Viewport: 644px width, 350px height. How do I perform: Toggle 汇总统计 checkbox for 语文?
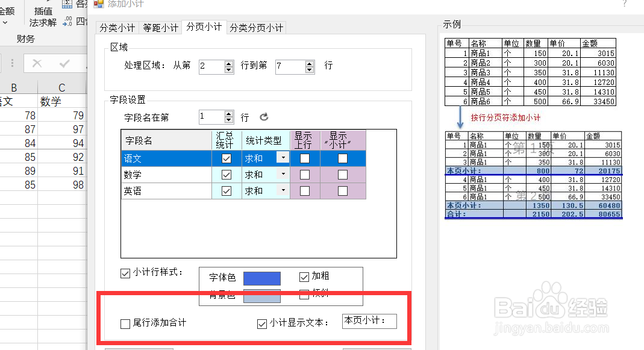click(227, 158)
